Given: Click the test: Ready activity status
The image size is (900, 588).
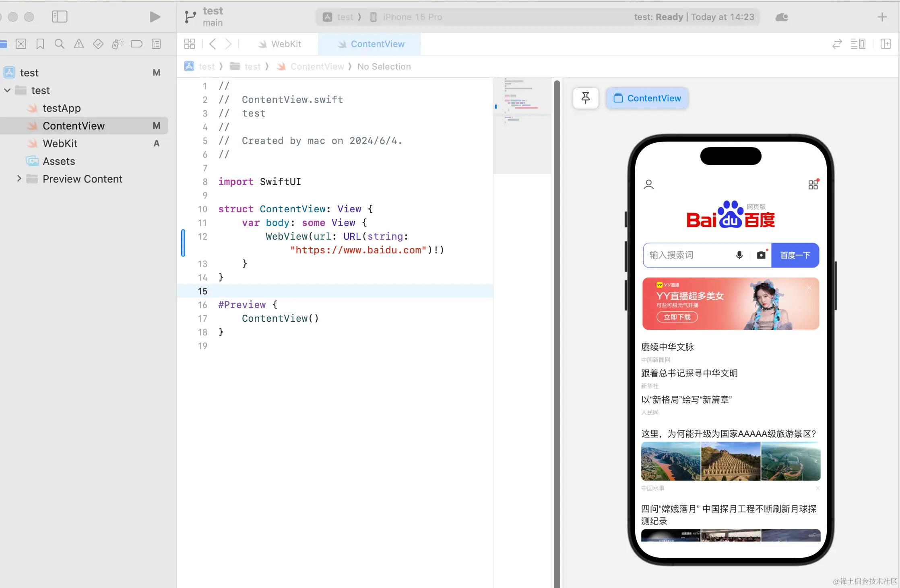Looking at the screenshot, I should [x=694, y=17].
